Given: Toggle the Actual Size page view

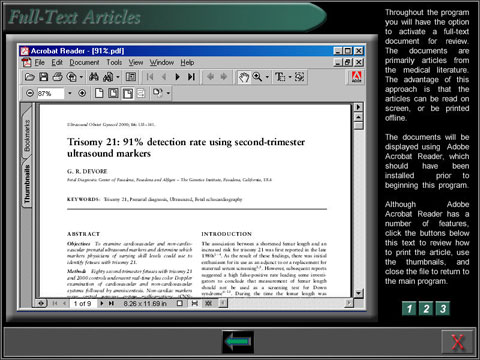Looking at the screenshot, I should [x=99, y=93].
